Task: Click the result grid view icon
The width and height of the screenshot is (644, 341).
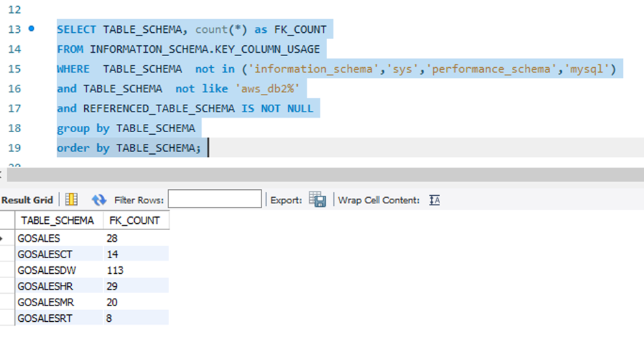Action: (x=71, y=200)
